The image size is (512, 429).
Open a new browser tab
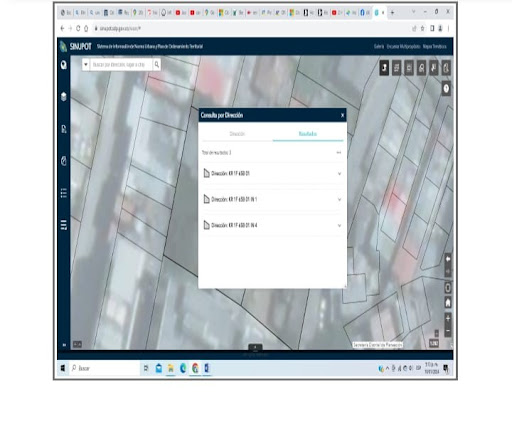click(x=392, y=13)
